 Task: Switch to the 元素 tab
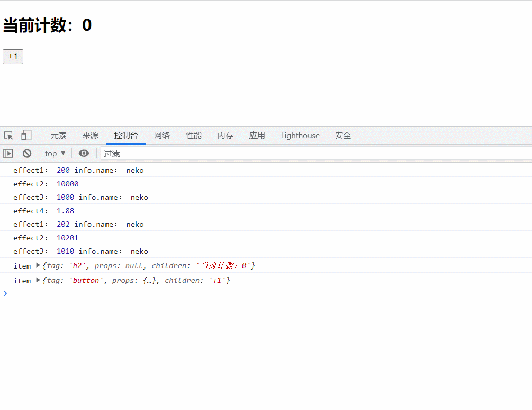point(59,136)
